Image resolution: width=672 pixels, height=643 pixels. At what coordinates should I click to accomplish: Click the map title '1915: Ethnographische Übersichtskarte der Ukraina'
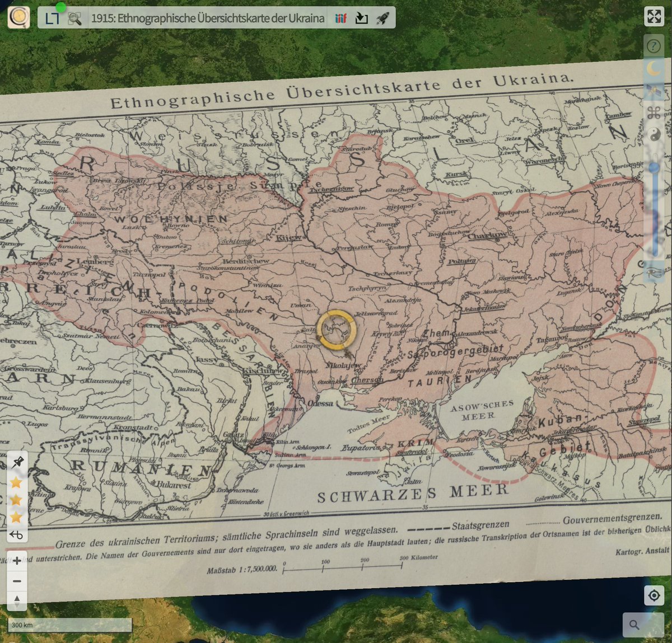coord(208,18)
